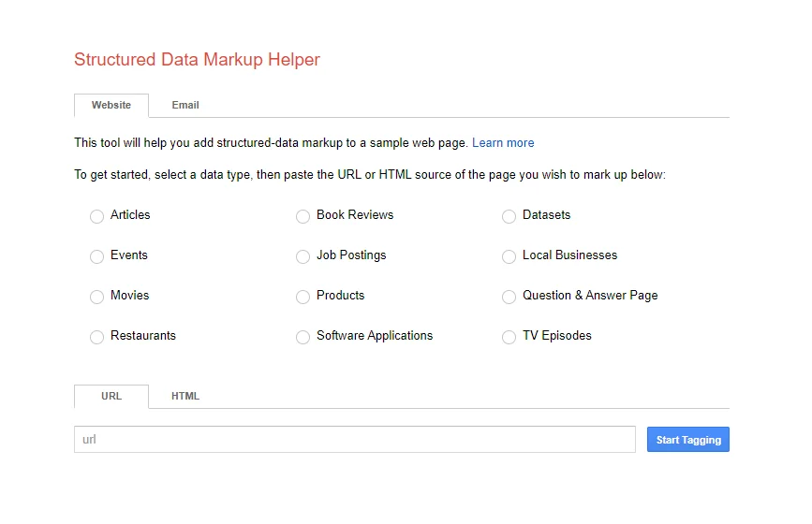Click the Start Tagging button
The image size is (812, 524).
tap(687, 440)
